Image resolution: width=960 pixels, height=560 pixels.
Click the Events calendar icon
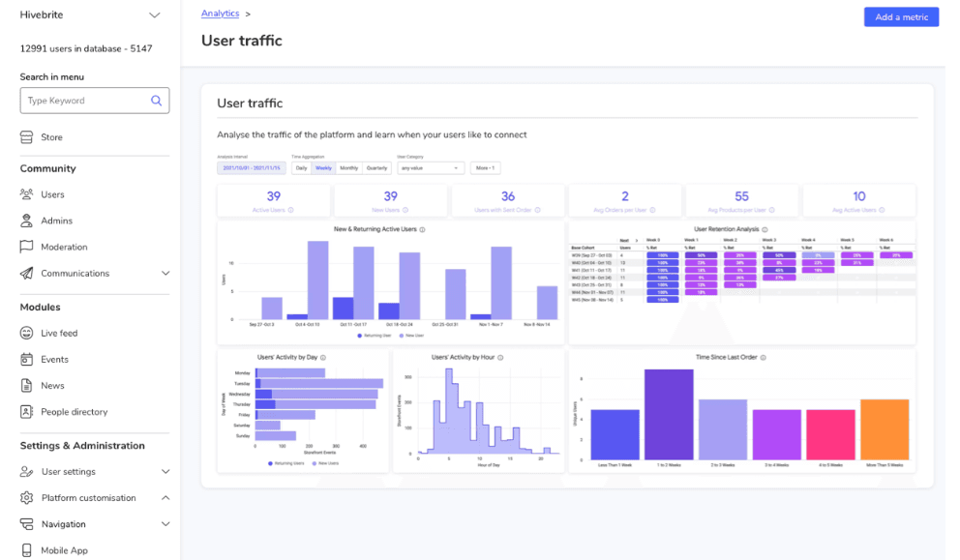[26, 359]
